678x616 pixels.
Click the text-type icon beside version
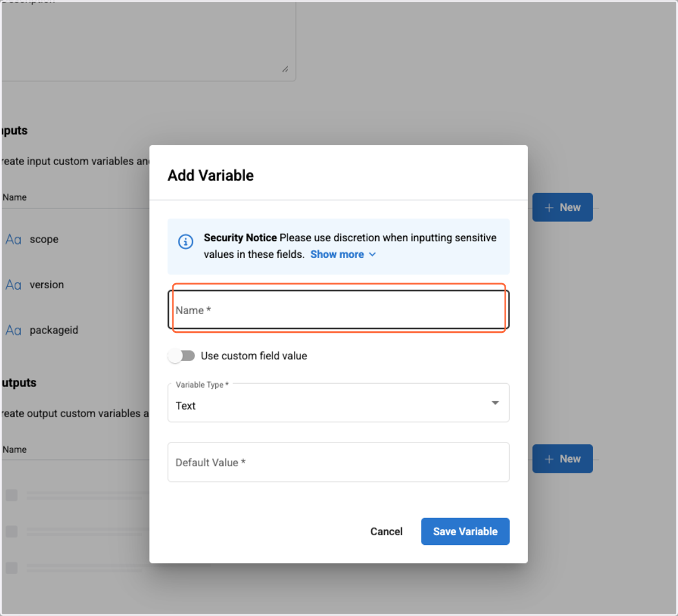(x=14, y=285)
